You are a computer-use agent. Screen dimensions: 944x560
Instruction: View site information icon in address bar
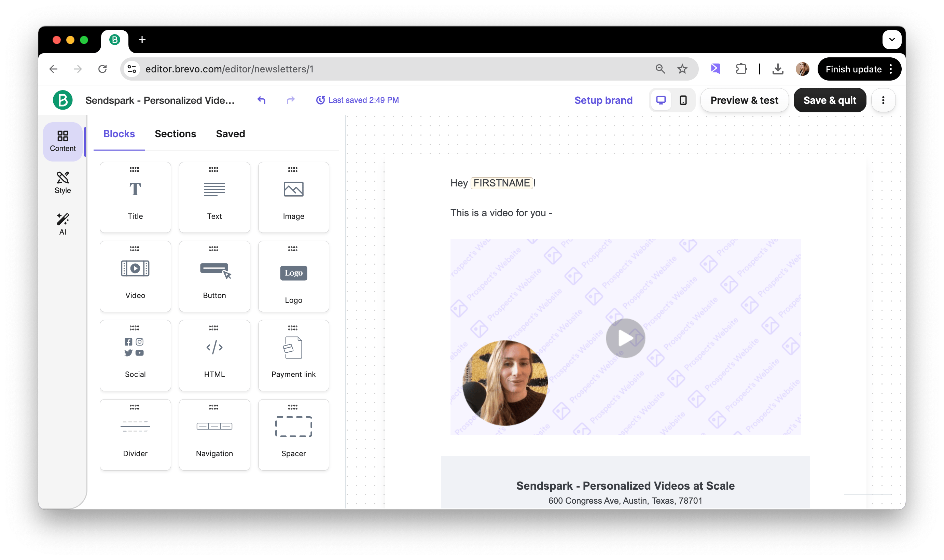click(132, 69)
